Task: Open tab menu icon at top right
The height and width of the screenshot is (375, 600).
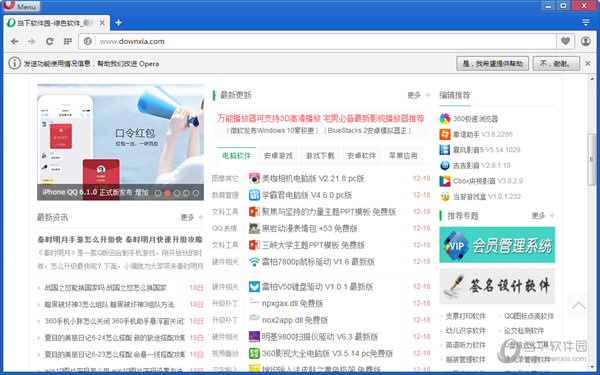Action: pyautogui.click(x=585, y=23)
